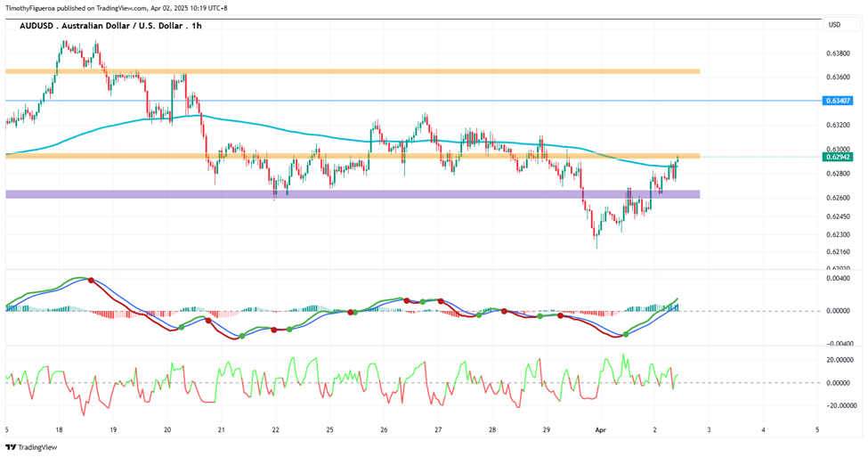Screen dimensions: 868x457
Task: Select the purple support zone rectangle
Action: click(353, 194)
